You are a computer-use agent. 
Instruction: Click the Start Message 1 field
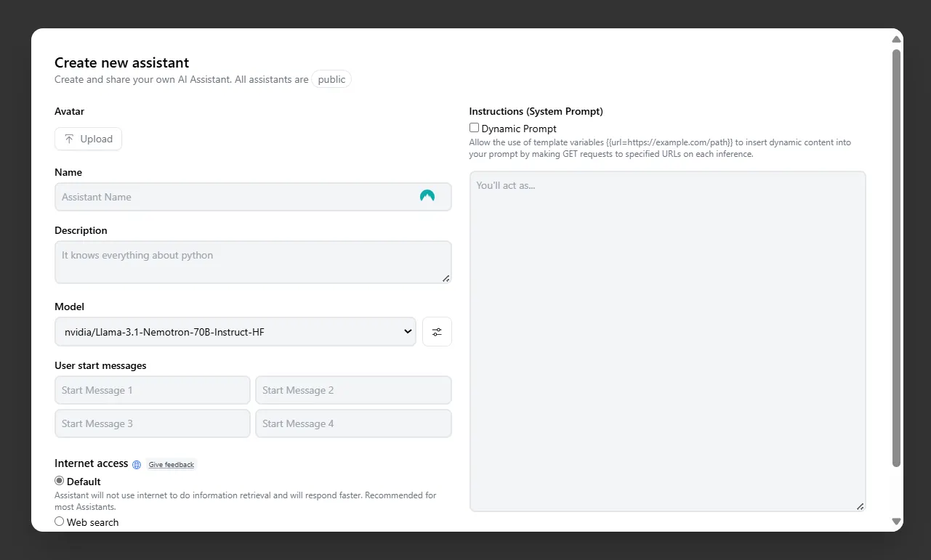152,390
